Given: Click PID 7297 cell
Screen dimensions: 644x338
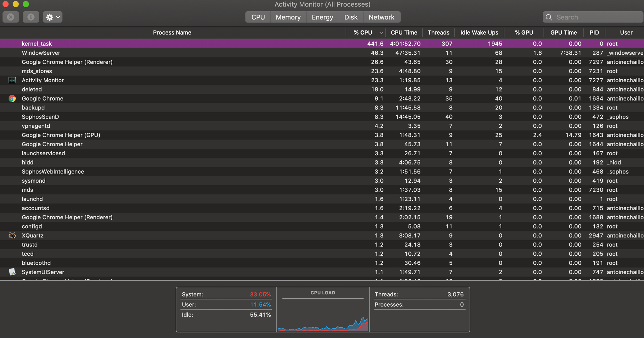Looking at the screenshot, I should (596, 62).
